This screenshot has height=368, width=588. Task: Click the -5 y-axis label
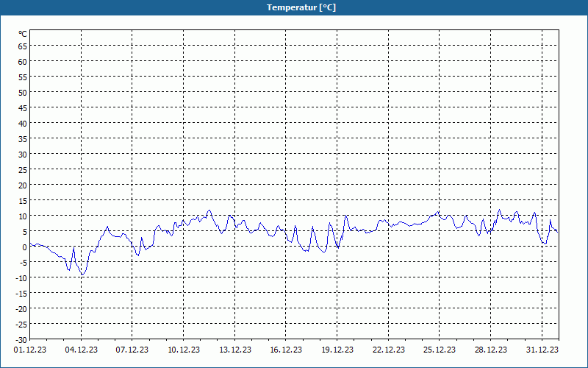[24, 263]
